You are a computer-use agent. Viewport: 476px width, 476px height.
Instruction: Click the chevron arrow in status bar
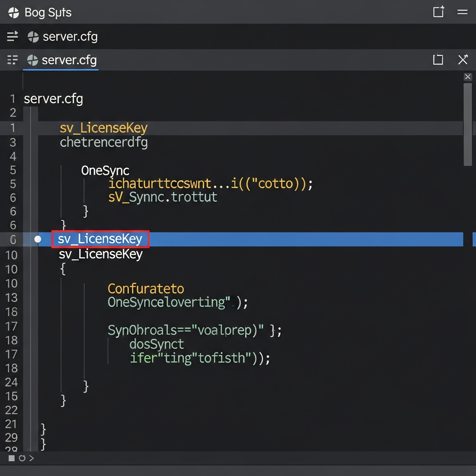(x=32, y=458)
